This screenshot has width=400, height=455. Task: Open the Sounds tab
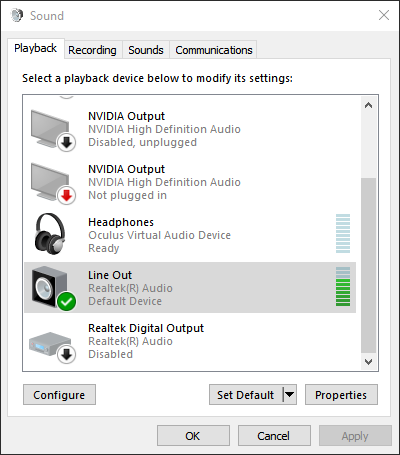pyautogui.click(x=146, y=50)
